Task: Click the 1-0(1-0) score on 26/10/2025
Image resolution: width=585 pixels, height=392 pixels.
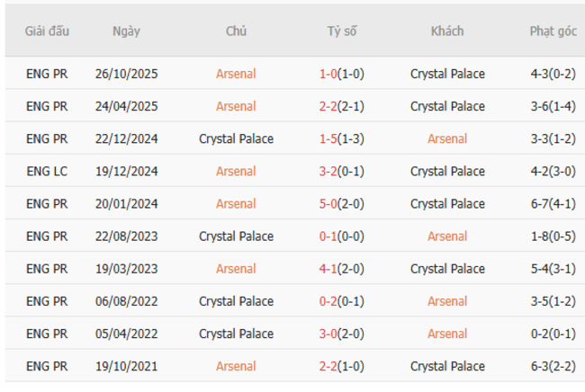Action: (x=342, y=74)
